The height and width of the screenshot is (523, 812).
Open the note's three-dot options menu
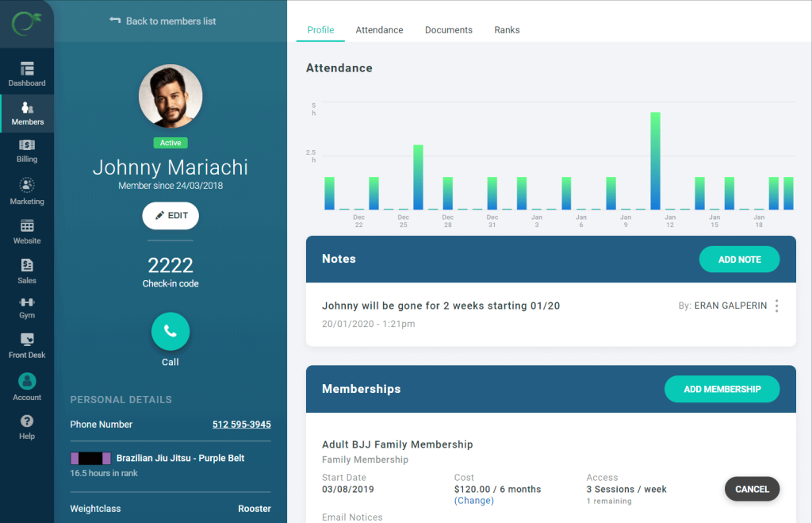pos(777,306)
